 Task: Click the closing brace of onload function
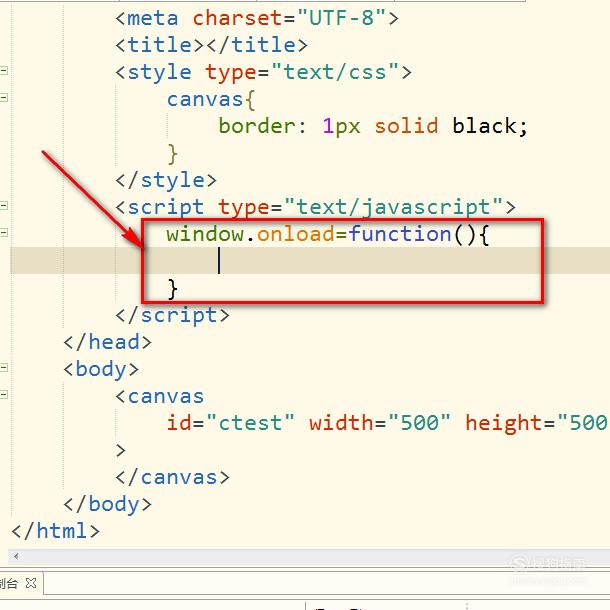pyautogui.click(x=173, y=289)
